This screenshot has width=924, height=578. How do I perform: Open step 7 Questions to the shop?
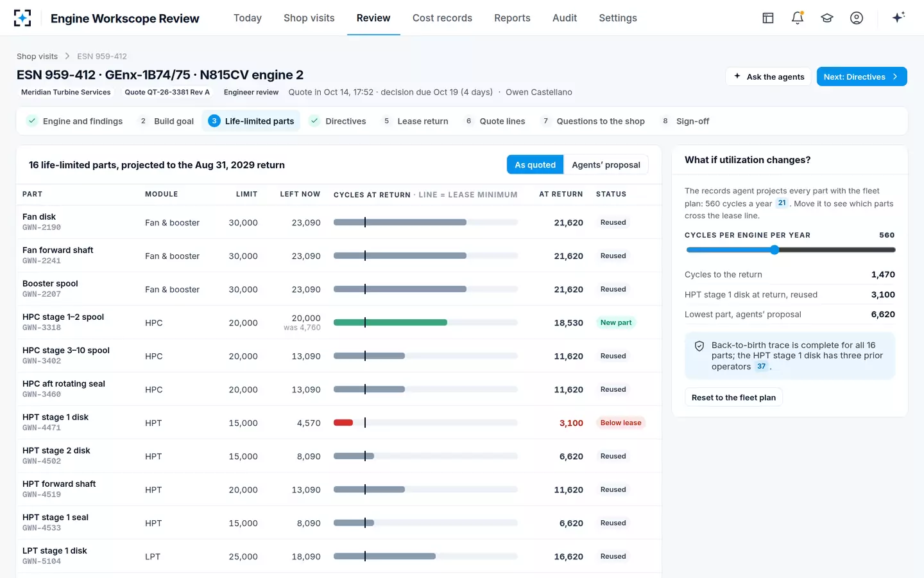(x=592, y=121)
